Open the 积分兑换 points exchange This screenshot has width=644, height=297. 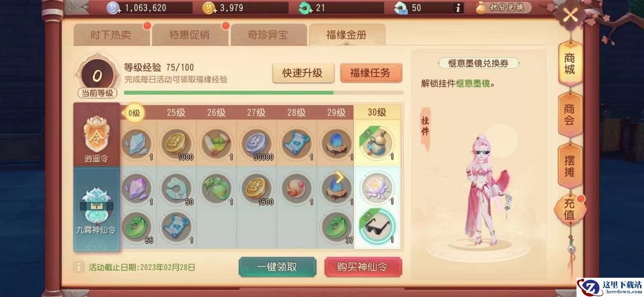coord(504,8)
